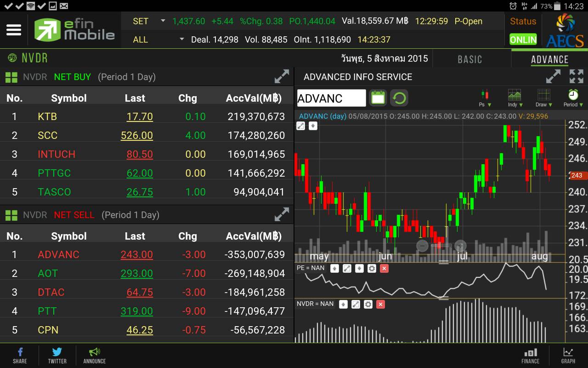Expand Advanced Info Service diagonally
This screenshot has height=368, width=588.
coord(553,76)
